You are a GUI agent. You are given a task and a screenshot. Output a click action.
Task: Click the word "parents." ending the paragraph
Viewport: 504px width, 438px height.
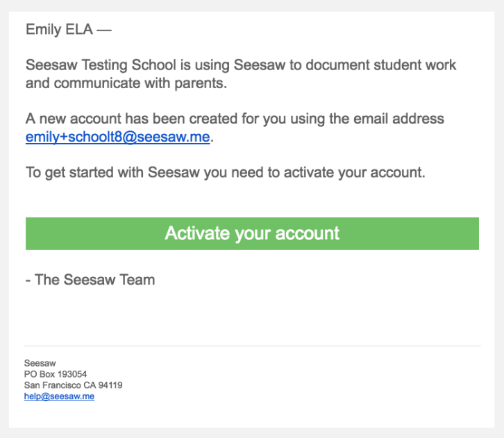(201, 84)
